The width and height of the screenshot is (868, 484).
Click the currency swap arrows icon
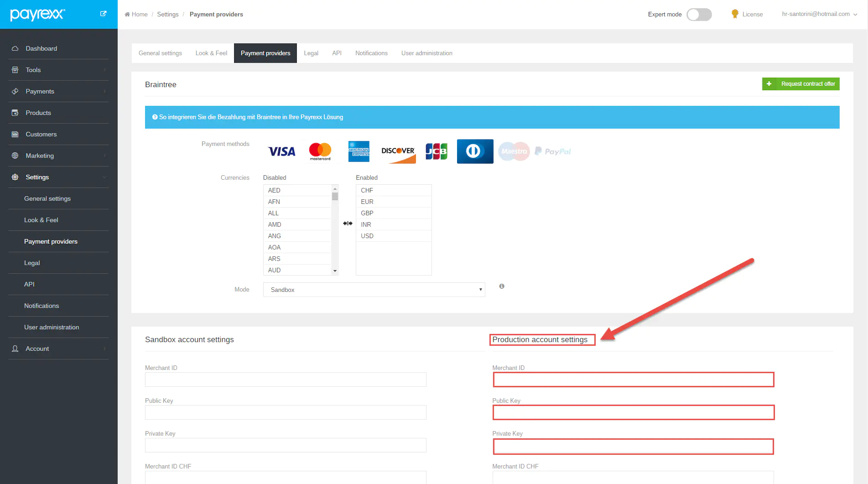tap(348, 224)
